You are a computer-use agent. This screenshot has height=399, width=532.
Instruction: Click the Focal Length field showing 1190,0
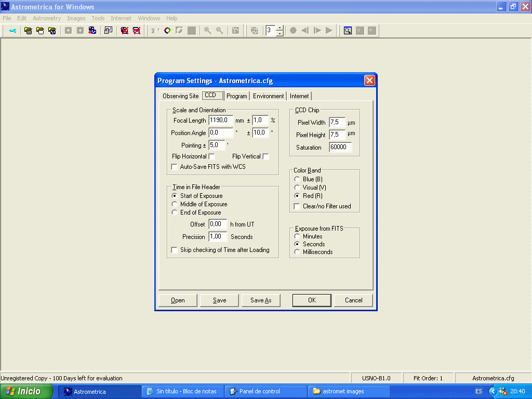tap(221, 121)
